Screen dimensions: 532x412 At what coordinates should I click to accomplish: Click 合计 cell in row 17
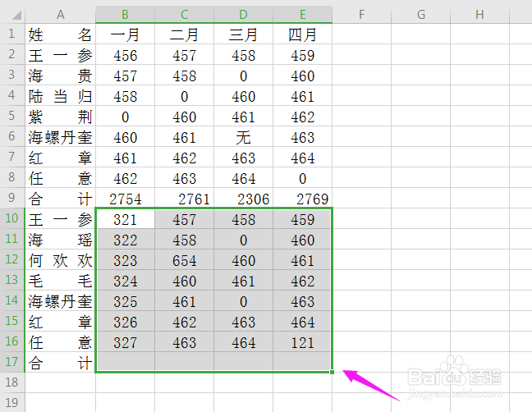tap(61, 363)
